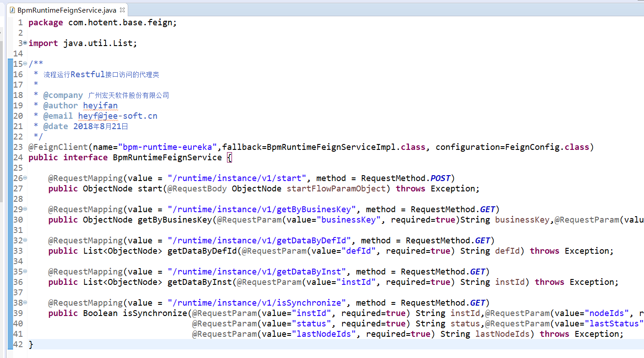Expand the folded import section at line 3

tap(25, 43)
